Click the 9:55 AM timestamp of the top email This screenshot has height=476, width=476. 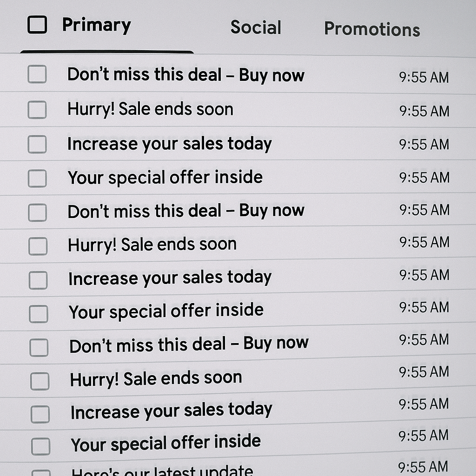pyautogui.click(x=423, y=77)
